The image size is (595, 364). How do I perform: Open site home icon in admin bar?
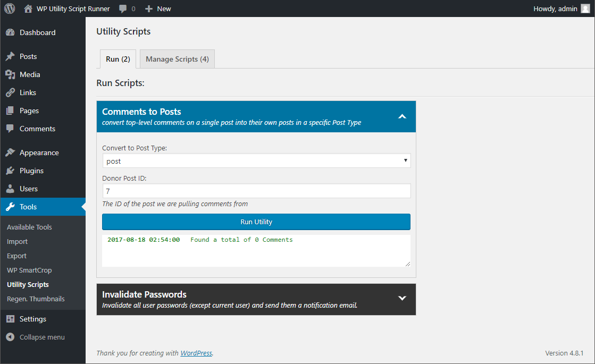pos(28,9)
